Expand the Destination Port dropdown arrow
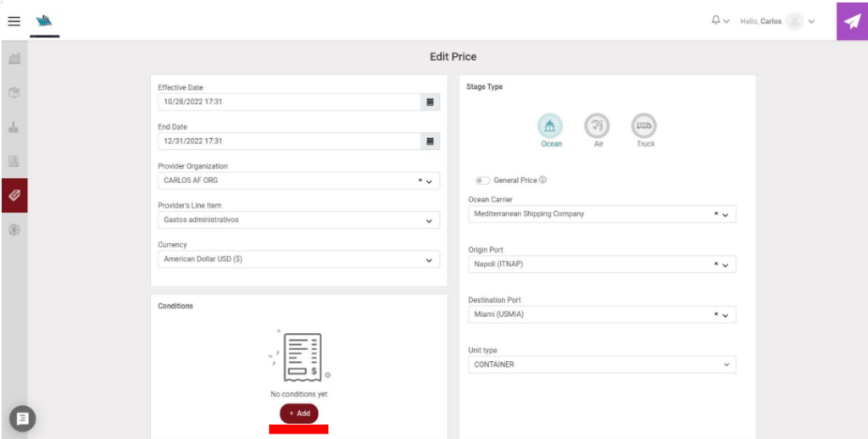The image size is (868, 439). click(726, 315)
